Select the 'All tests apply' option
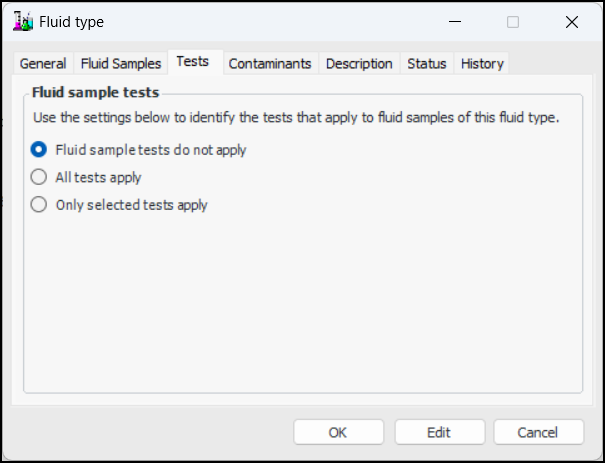This screenshot has width=605, height=463. [39, 177]
